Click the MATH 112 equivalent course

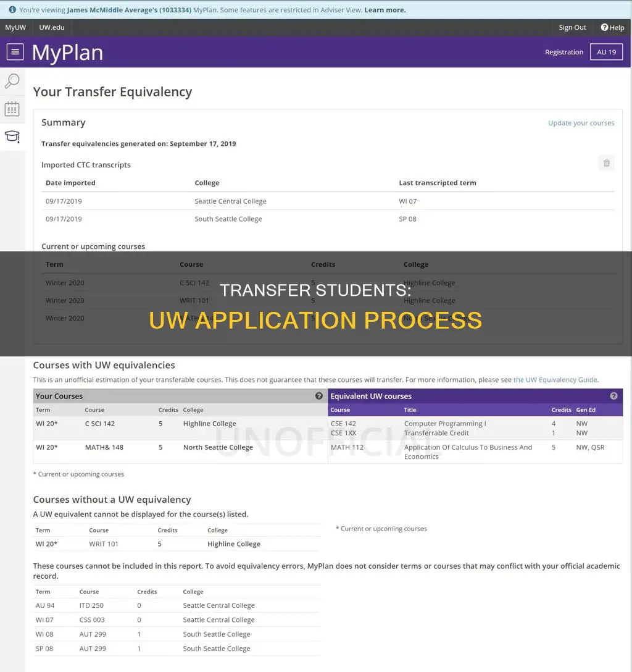[347, 447]
